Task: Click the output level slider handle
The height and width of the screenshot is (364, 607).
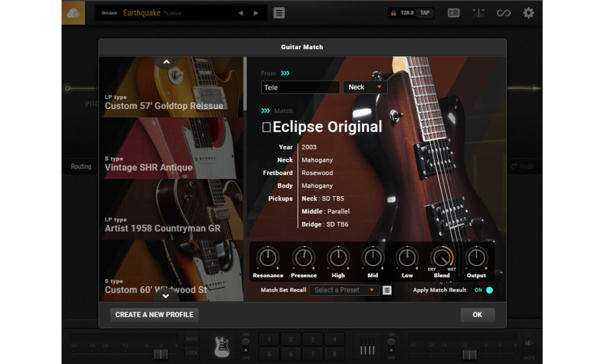Action: click(469, 354)
